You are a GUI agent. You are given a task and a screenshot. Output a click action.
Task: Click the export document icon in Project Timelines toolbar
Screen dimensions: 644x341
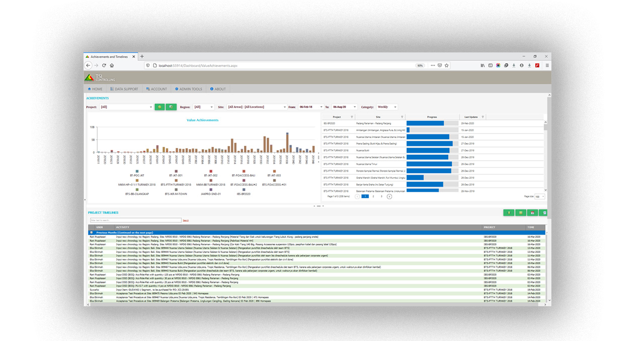tap(544, 213)
